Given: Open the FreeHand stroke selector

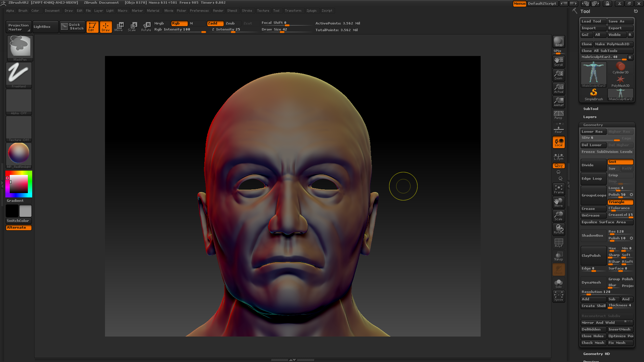Looking at the screenshot, I should tap(19, 75).
